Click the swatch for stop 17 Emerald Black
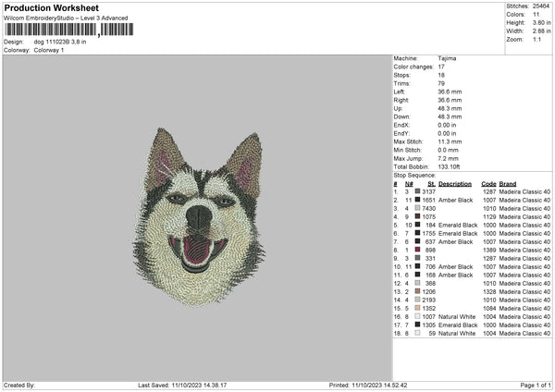Viewport: 555px width, 392px height. click(418, 325)
